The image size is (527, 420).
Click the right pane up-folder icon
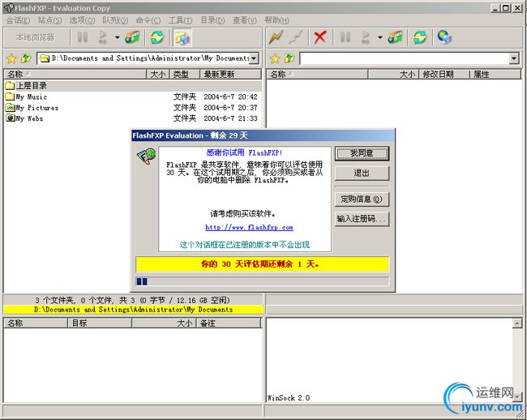pyautogui.click(x=289, y=58)
